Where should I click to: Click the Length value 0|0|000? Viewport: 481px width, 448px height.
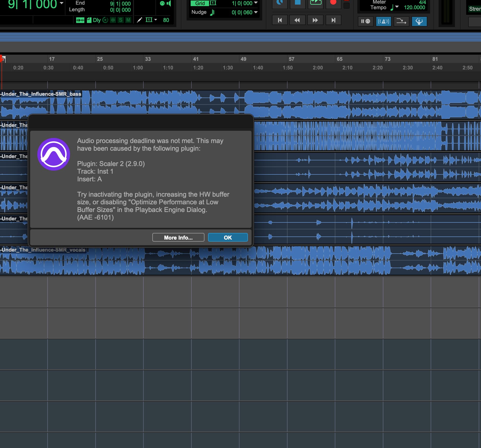(x=120, y=10)
